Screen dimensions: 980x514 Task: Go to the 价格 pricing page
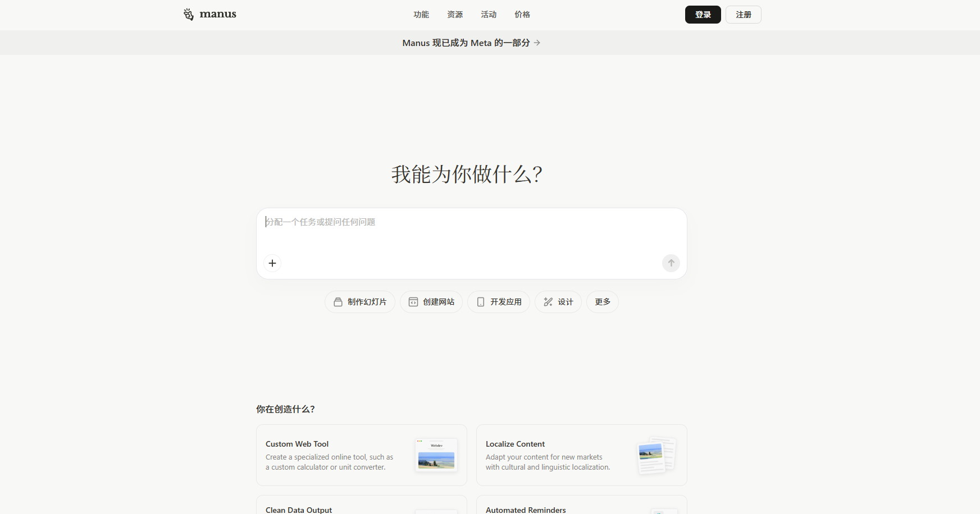[522, 15]
